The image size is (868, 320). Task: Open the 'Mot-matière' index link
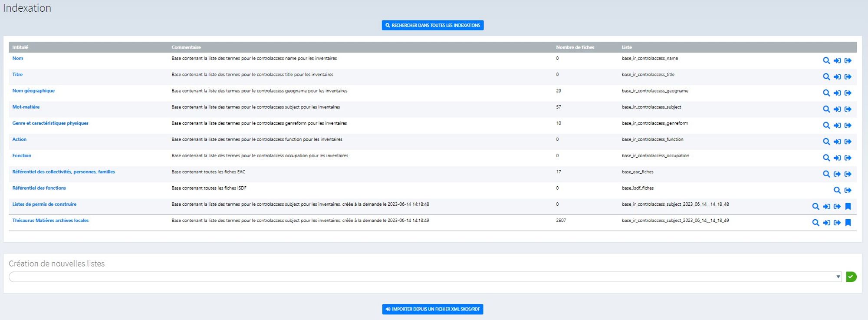pos(26,107)
